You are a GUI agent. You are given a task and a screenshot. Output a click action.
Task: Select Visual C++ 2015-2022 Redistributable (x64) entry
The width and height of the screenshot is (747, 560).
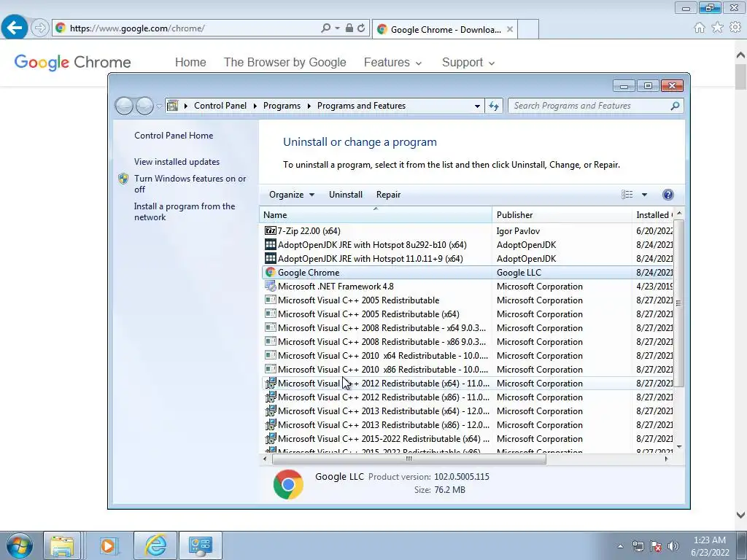click(x=467, y=438)
